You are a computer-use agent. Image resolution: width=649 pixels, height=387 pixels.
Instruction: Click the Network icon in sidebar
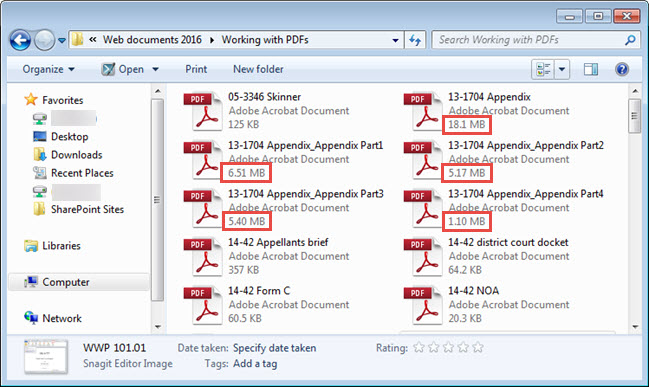pyautogui.click(x=31, y=318)
